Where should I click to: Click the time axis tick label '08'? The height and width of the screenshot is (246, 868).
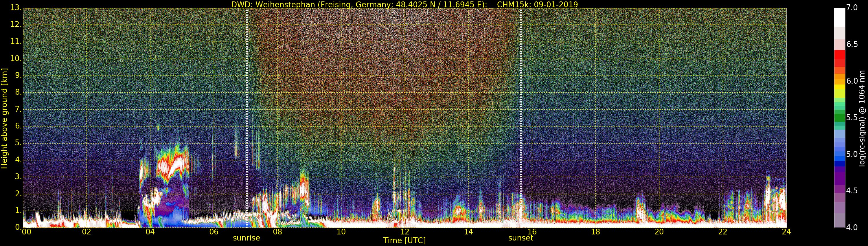[277, 232]
